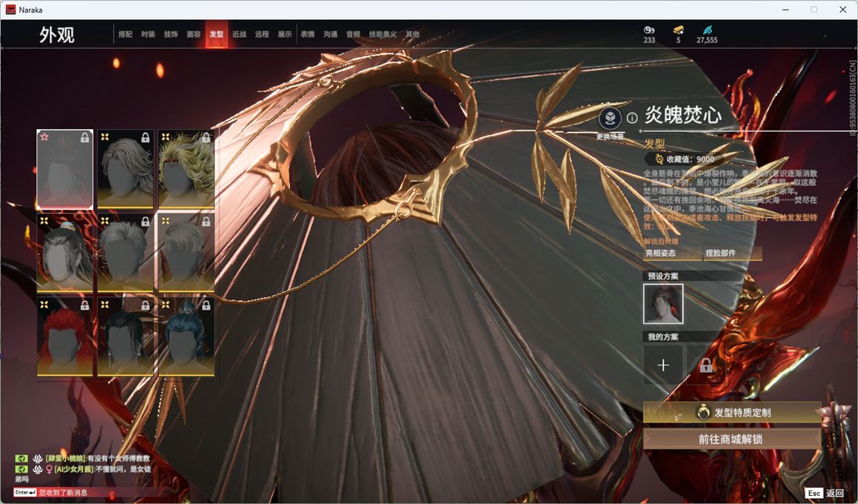
Task: Choose the preset scheme thumbnail under 预设方案
Action: pos(663,304)
